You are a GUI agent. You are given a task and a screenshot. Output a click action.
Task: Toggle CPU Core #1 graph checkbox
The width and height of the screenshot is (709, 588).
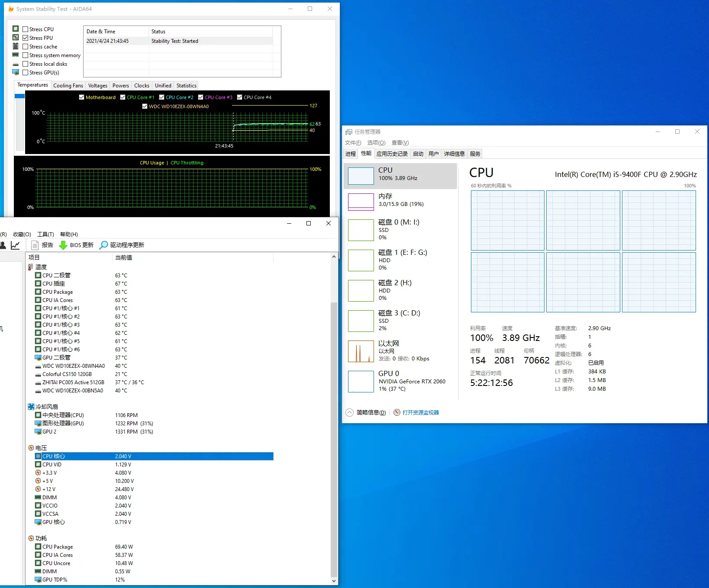[122, 97]
